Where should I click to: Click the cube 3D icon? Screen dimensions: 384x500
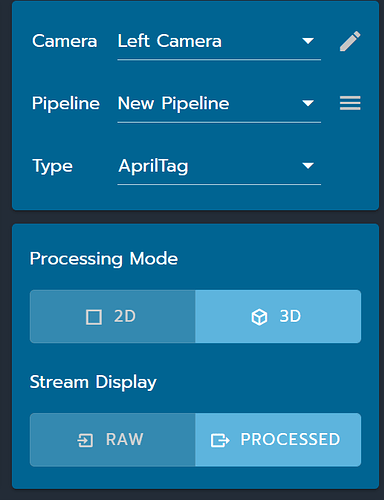259,317
